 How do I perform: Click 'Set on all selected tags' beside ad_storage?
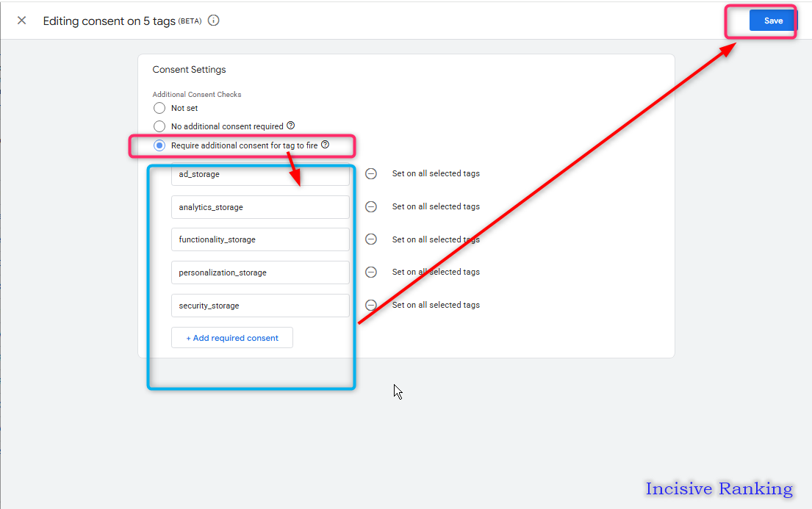click(x=436, y=173)
